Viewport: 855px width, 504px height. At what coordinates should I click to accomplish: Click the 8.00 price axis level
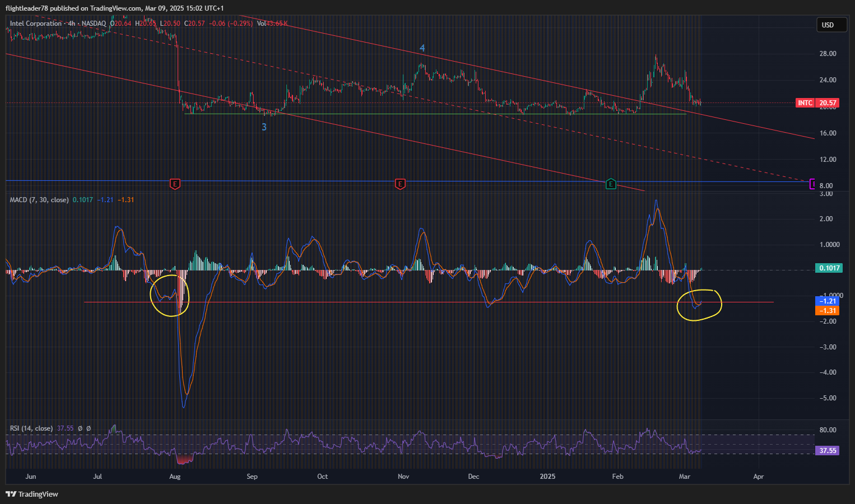[826, 186]
